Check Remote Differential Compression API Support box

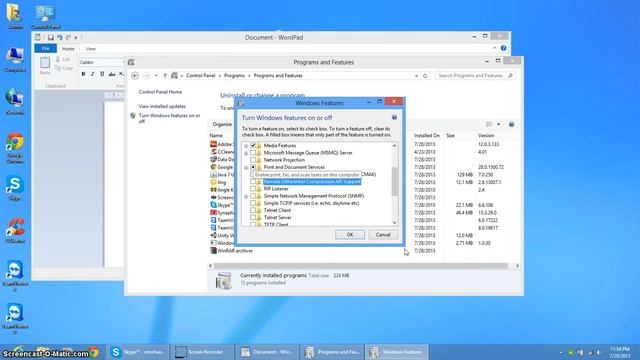pyautogui.click(x=253, y=182)
